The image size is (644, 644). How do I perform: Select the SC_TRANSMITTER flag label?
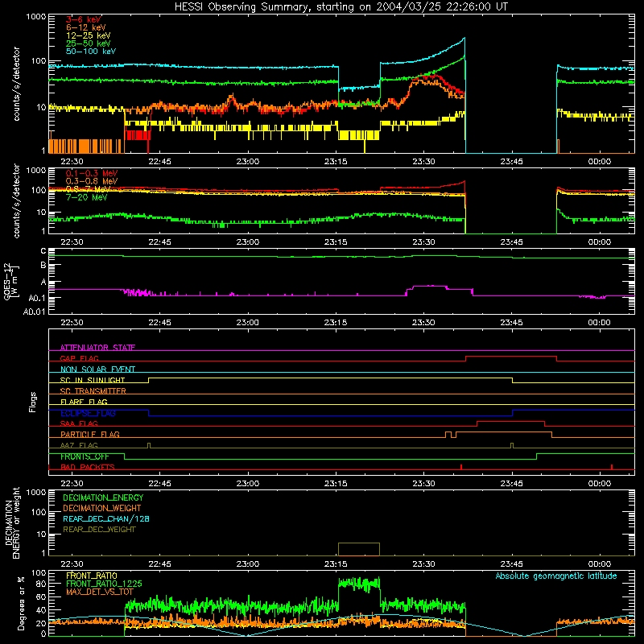click(93, 391)
